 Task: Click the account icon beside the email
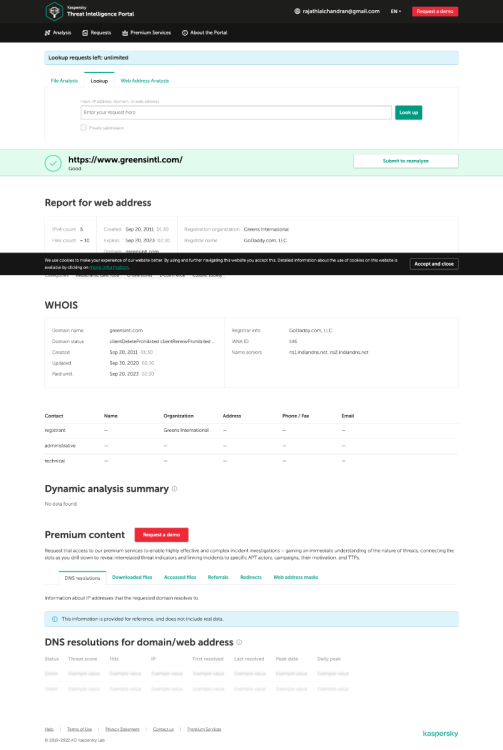click(x=297, y=11)
